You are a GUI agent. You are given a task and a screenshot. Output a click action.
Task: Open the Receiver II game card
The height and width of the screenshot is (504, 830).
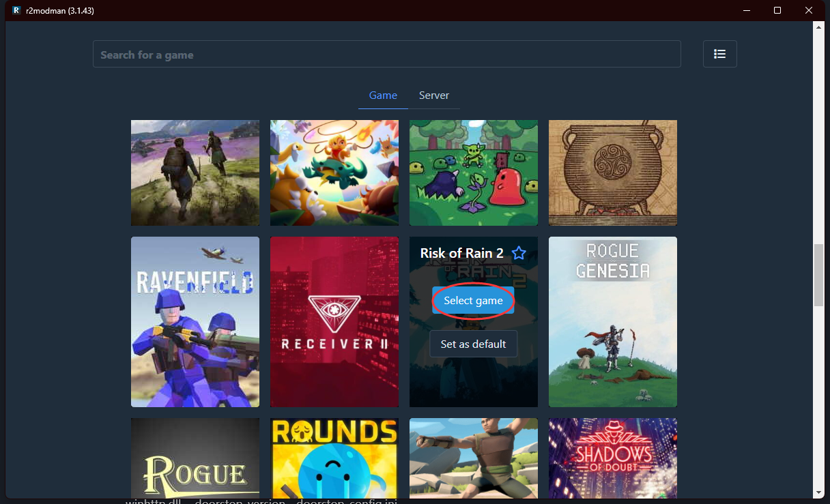coord(334,322)
